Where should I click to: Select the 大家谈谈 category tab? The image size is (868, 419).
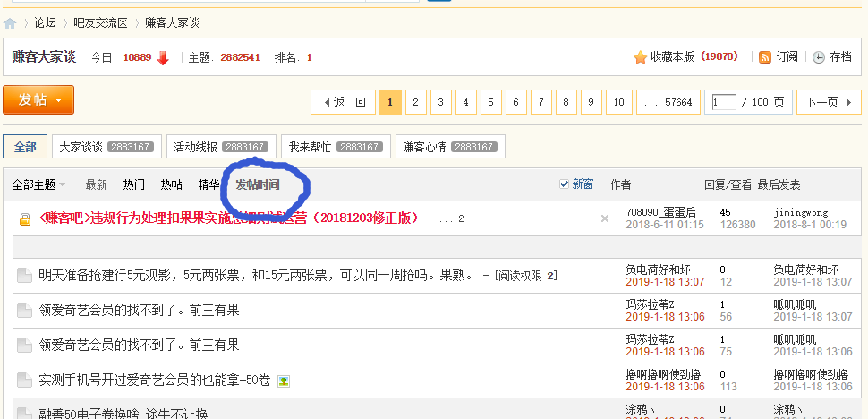pos(106,147)
